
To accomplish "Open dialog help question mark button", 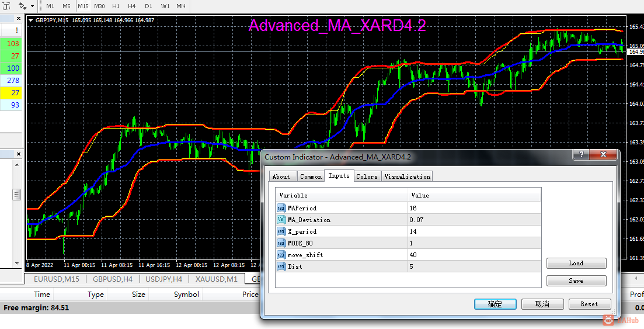I will pos(581,154).
